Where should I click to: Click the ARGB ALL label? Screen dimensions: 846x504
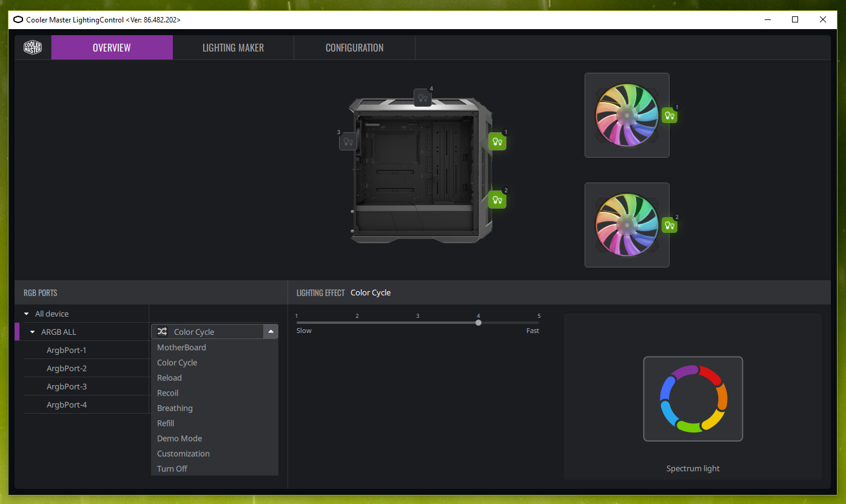pos(59,332)
